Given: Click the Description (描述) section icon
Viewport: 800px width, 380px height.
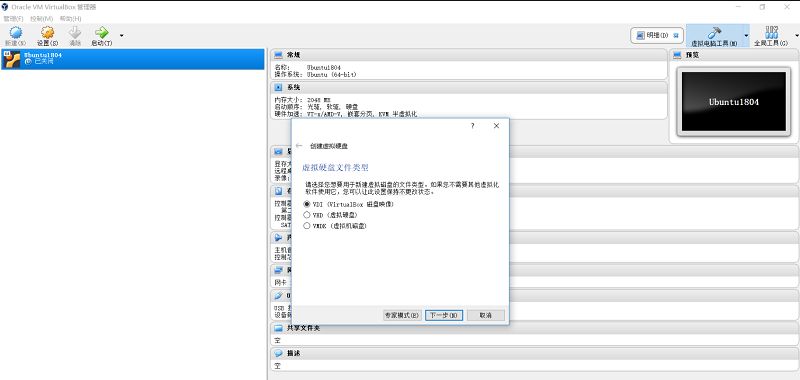Looking at the screenshot, I should click(x=279, y=353).
